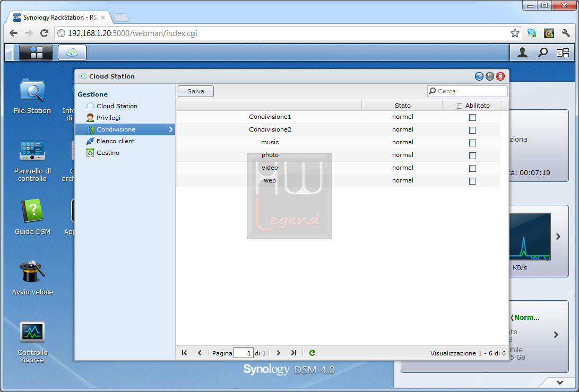Screen dimensions: 579x392
Task: Expand storage widget chevron
Action: point(556,335)
